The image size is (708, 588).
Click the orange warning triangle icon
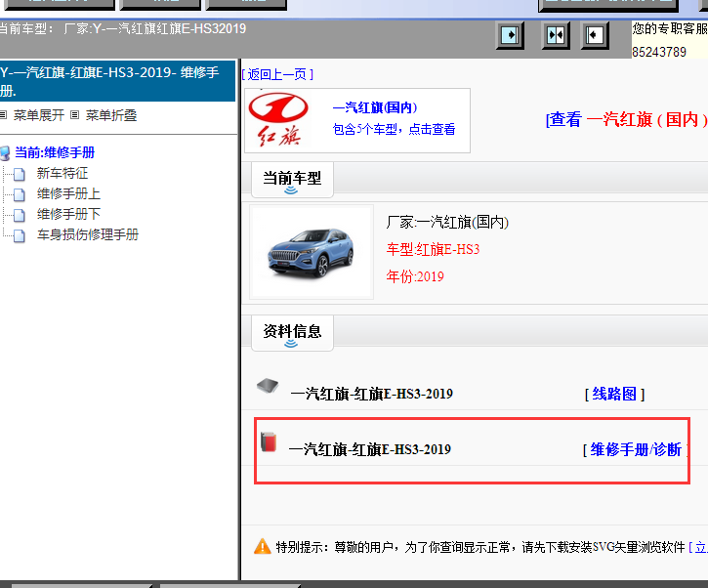coord(263,546)
